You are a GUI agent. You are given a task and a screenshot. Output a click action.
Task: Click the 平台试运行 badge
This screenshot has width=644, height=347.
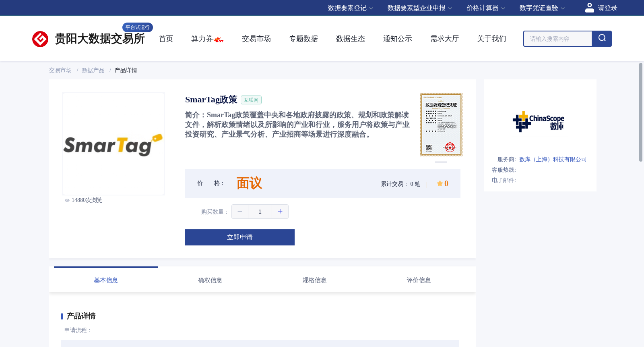pyautogui.click(x=138, y=27)
